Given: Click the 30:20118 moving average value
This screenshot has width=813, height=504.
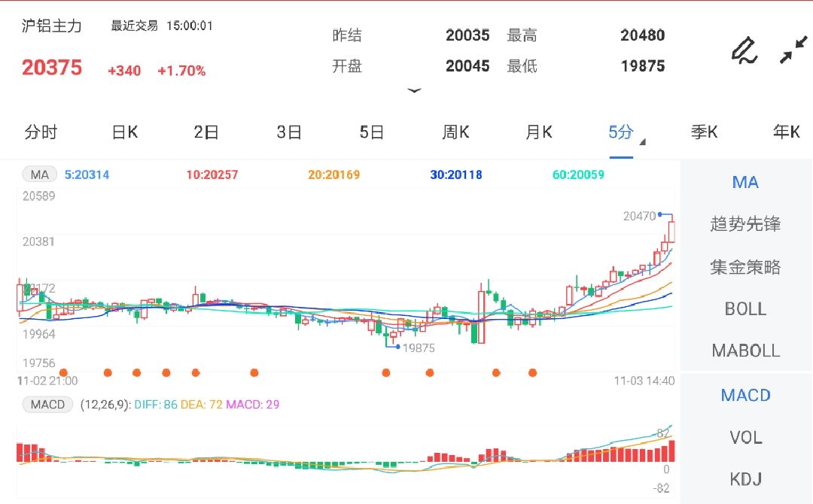Looking at the screenshot, I should pos(456,175).
